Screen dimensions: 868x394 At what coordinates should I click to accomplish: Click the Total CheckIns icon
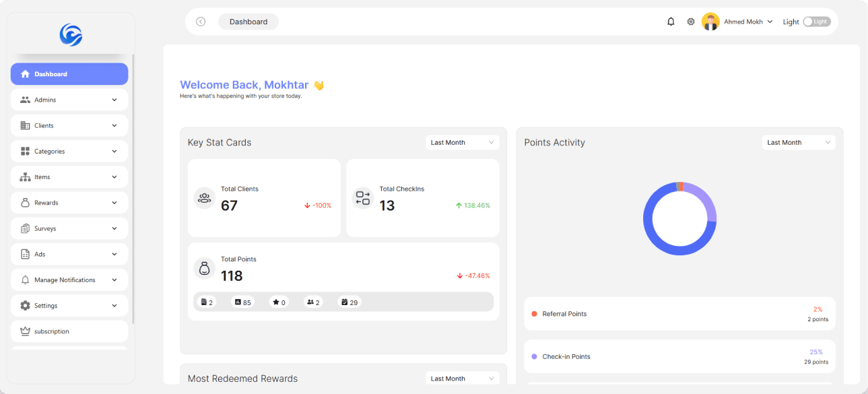(x=363, y=197)
